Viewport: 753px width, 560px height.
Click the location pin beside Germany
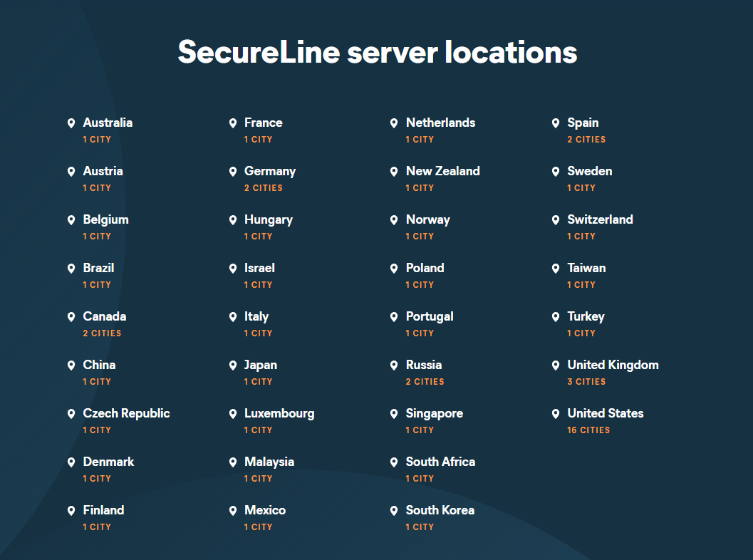233,172
